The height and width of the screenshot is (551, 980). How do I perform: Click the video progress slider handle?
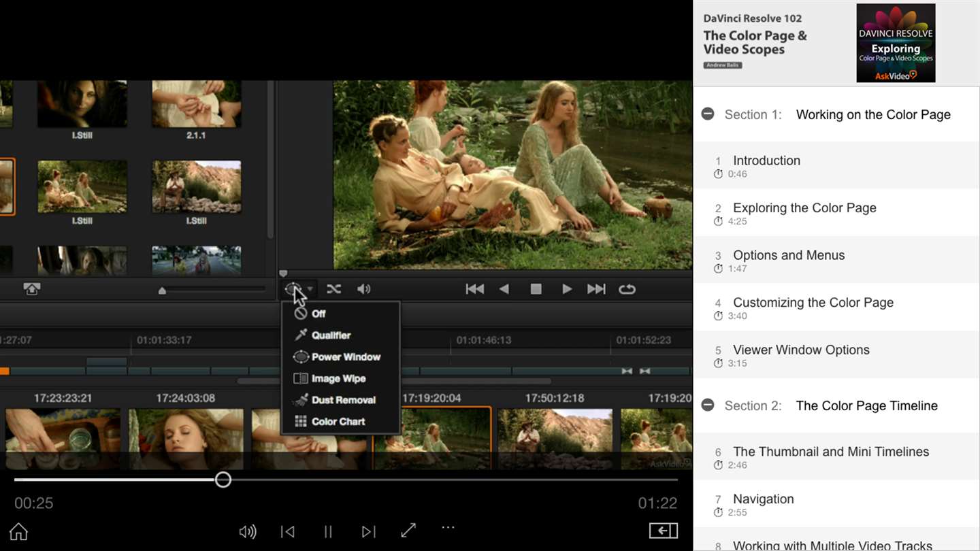223,480
